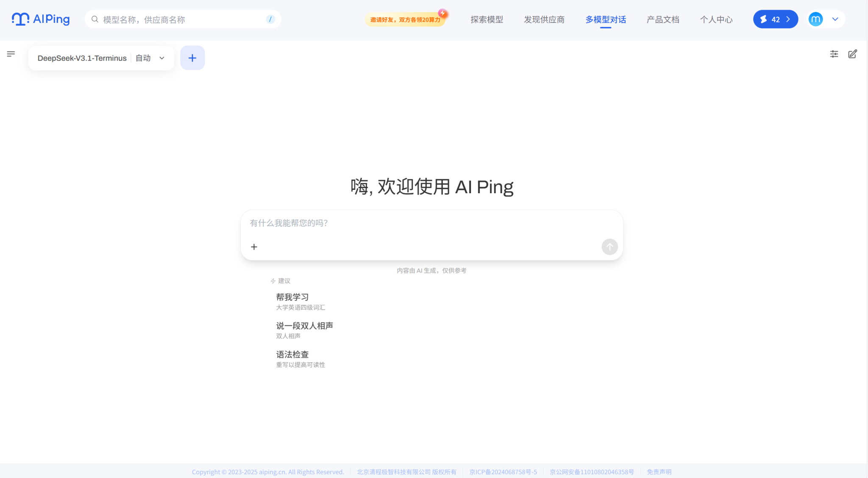Image resolution: width=868 pixels, height=478 pixels.
Task: Click the plus icon inside the message box
Action: point(254,246)
